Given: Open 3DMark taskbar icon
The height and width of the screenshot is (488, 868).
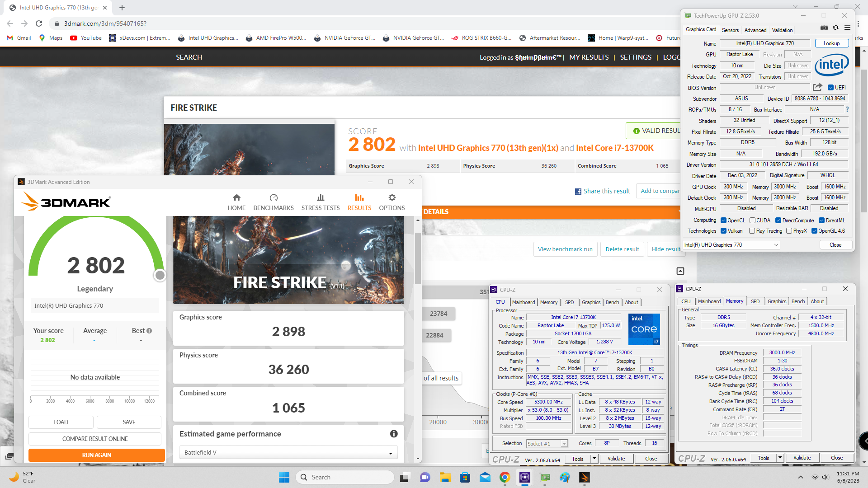Looking at the screenshot, I should (x=585, y=477).
